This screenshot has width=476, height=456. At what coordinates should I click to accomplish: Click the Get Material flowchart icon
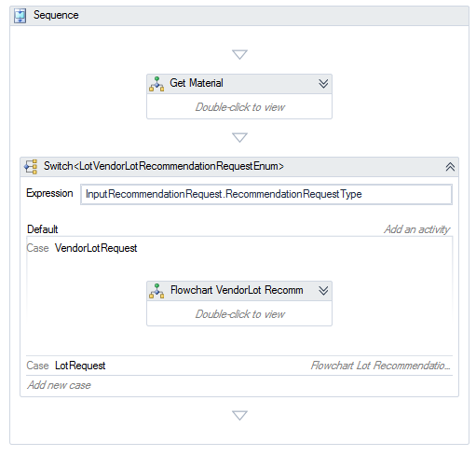click(156, 84)
